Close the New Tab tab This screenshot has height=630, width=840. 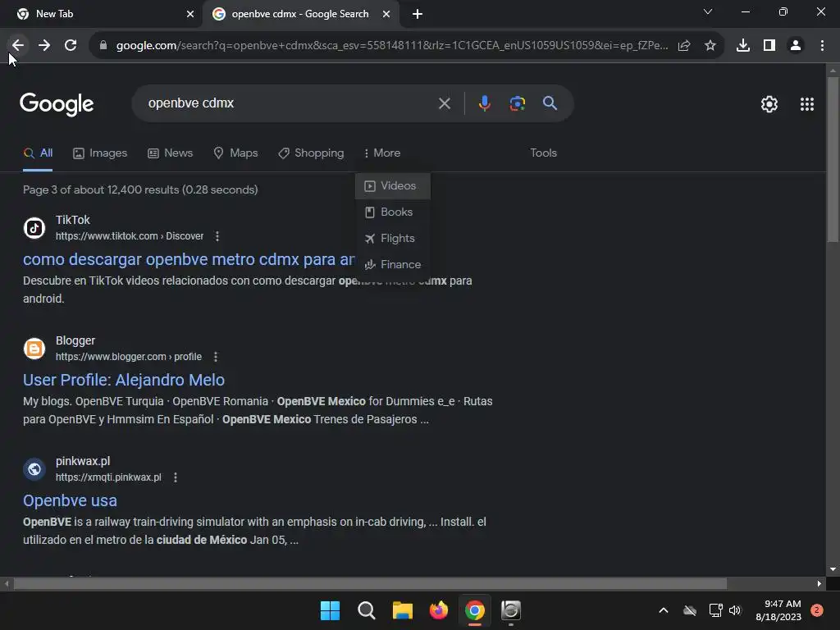point(190,14)
